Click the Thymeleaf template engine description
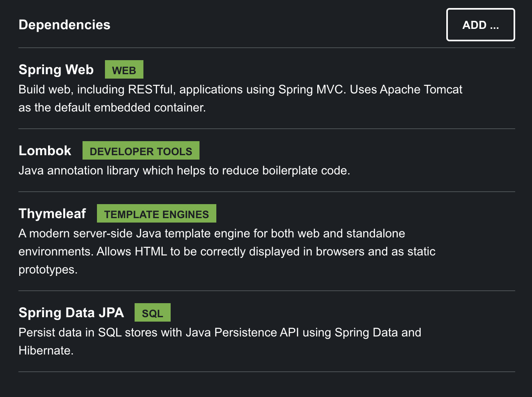 [227, 251]
